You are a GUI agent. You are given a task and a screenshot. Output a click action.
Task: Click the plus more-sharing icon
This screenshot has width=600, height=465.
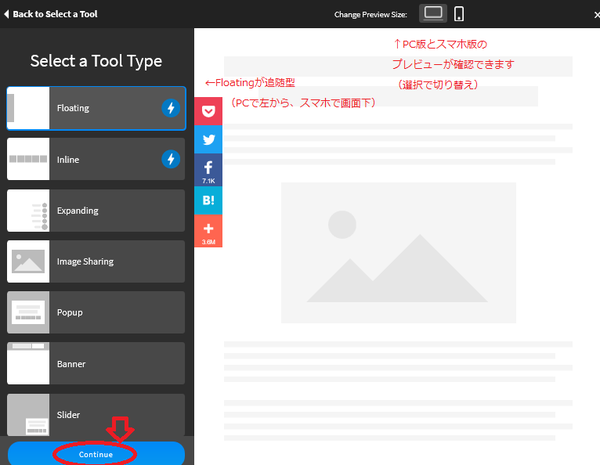208,231
